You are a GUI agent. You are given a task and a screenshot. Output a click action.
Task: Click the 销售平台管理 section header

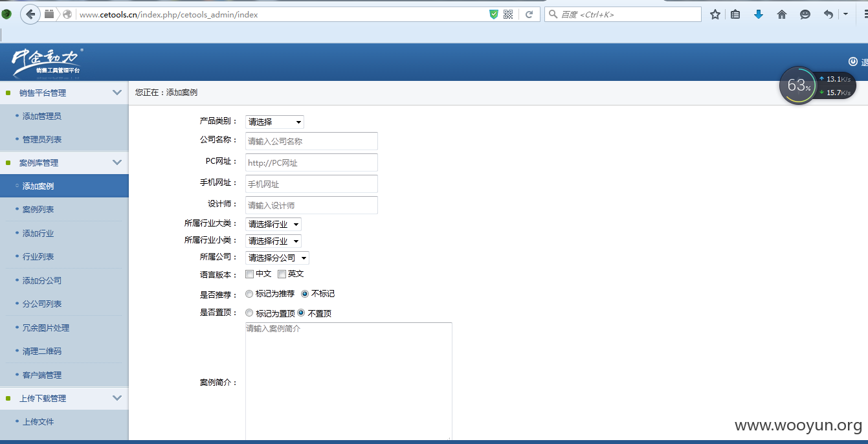pos(64,93)
